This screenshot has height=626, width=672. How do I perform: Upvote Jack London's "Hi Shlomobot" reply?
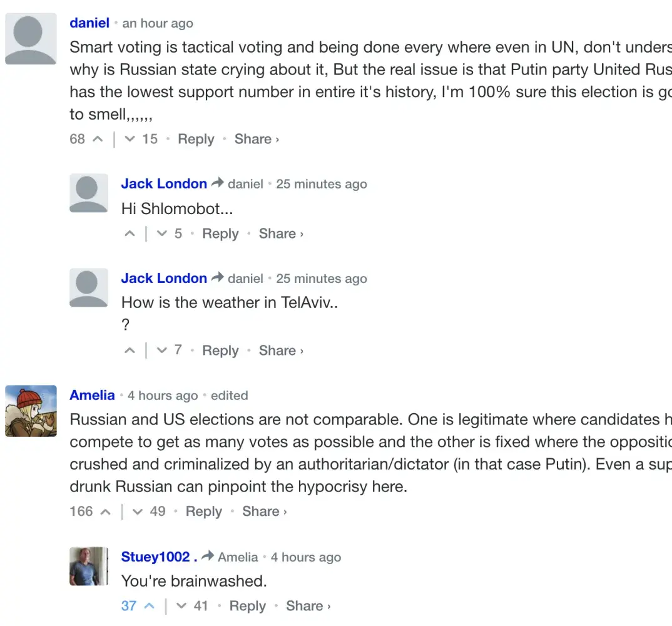coord(130,233)
